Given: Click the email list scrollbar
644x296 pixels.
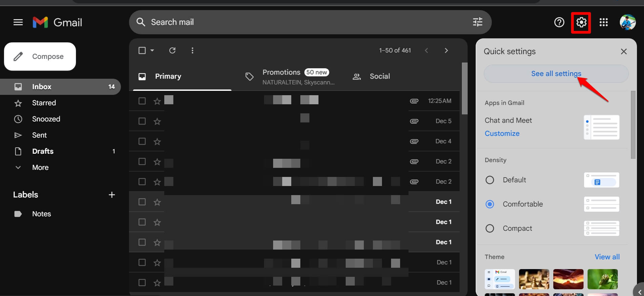Looking at the screenshot, I should click(x=464, y=88).
